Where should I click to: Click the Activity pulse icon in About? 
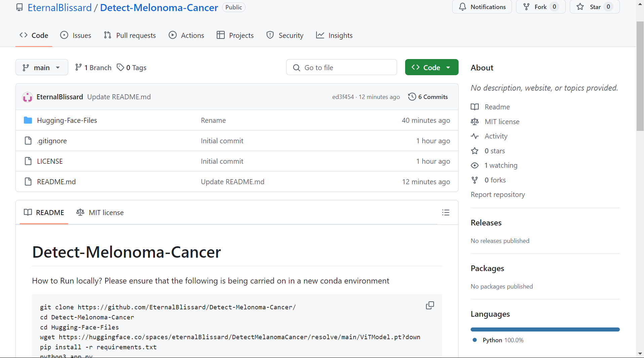(x=475, y=136)
